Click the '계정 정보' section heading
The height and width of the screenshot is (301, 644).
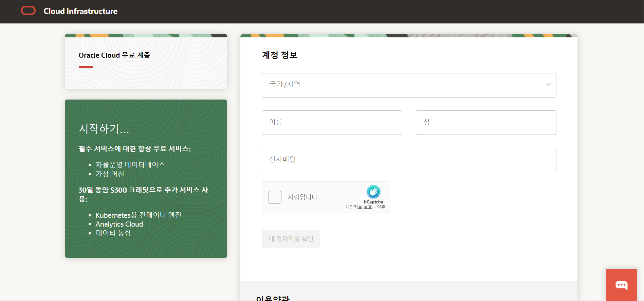[x=280, y=55]
